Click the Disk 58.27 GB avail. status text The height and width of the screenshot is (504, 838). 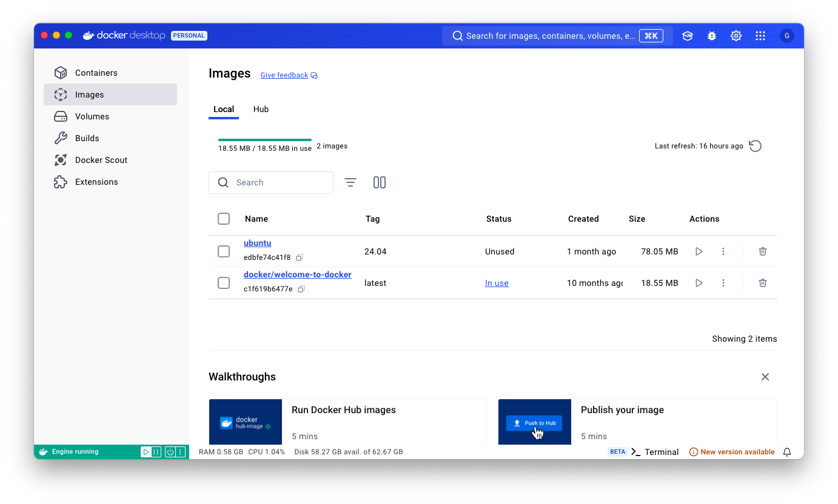[349, 452]
